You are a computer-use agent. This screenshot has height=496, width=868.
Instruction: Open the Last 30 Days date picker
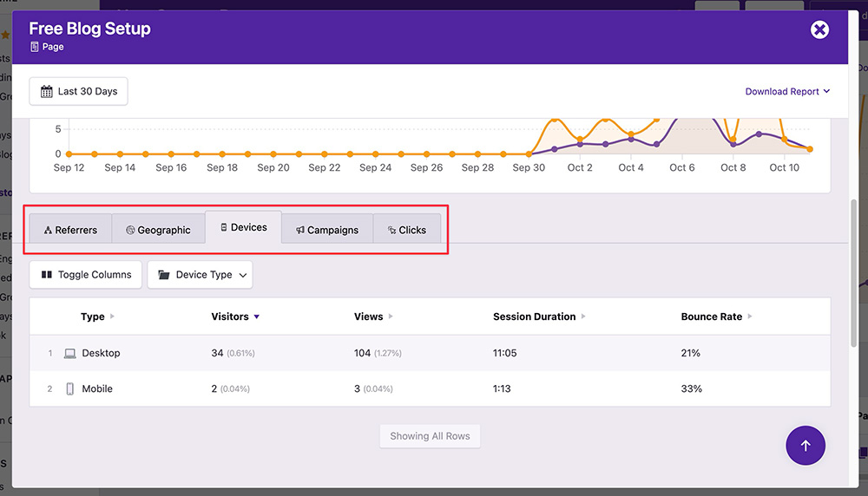click(x=79, y=92)
